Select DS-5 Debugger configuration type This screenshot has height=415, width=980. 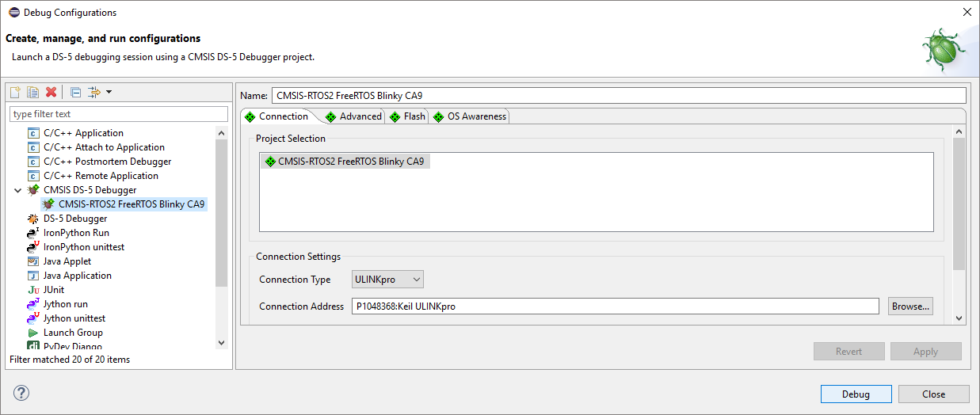pyautogui.click(x=74, y=219)
